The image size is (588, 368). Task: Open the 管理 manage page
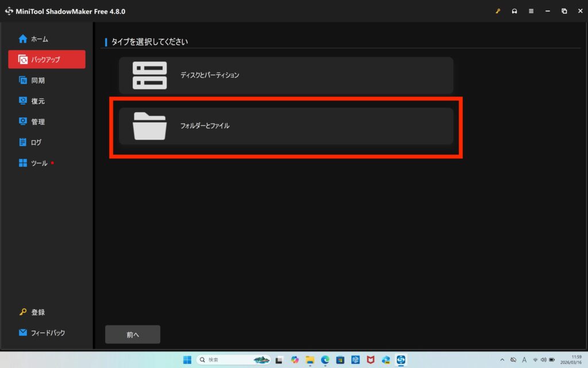point(37,122)
